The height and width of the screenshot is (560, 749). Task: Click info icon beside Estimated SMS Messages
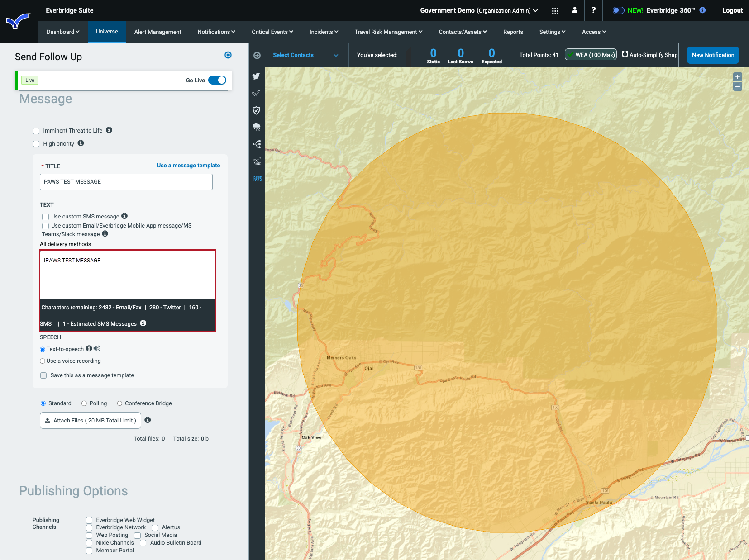click(143, 323)
